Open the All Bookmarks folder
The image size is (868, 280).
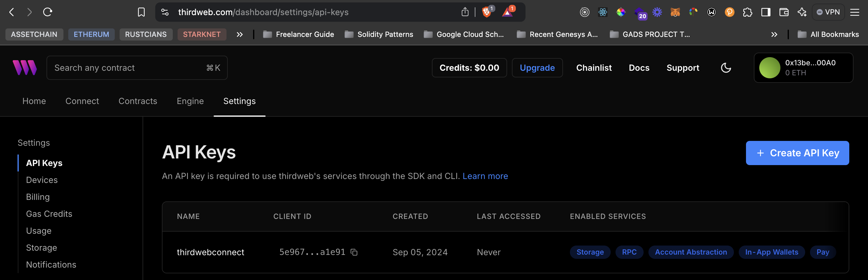[828, 34]
